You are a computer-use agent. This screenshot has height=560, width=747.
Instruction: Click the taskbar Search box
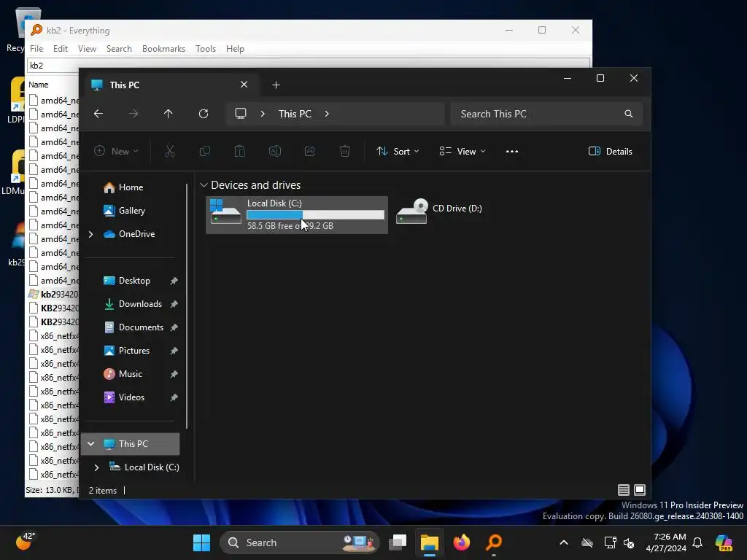point(299,542)
